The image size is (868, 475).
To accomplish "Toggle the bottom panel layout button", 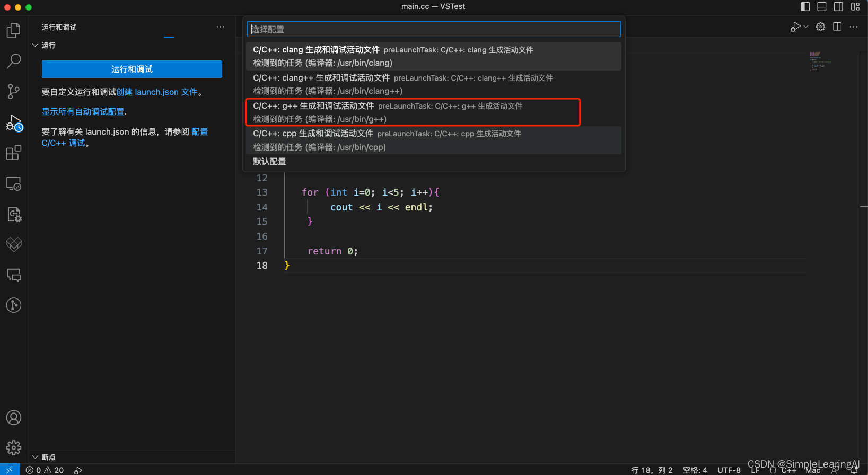I will [x=821, y=6].
